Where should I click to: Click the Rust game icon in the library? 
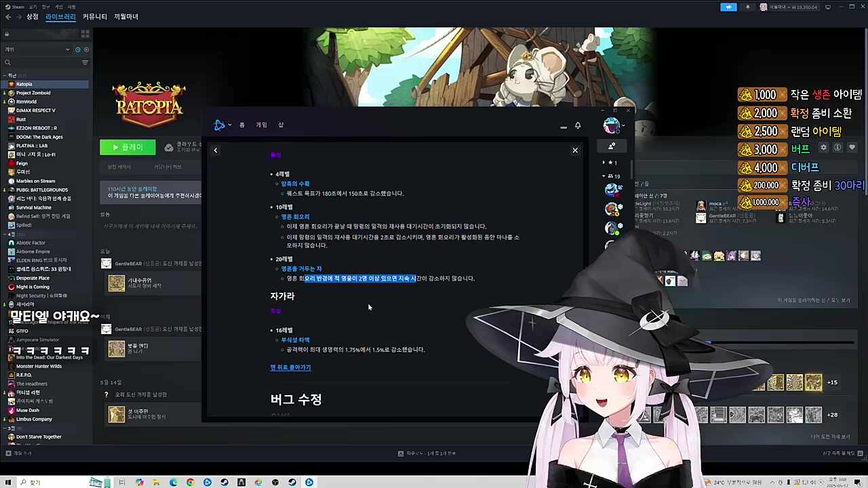[x=12, y=119]
